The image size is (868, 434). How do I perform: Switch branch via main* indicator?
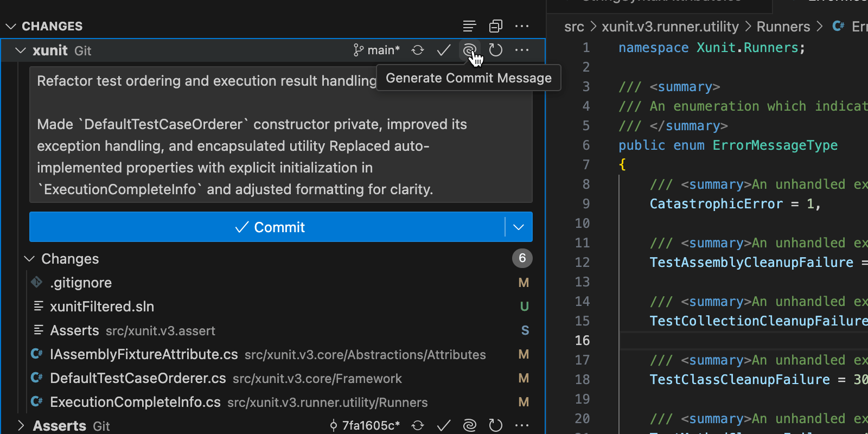click(376, 50)
